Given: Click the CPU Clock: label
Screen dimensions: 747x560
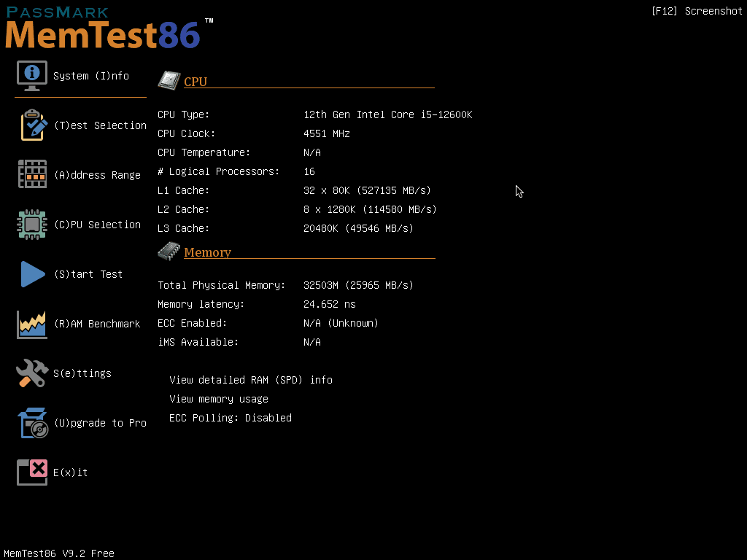Looking at the screenshot, I should [186, 134].
